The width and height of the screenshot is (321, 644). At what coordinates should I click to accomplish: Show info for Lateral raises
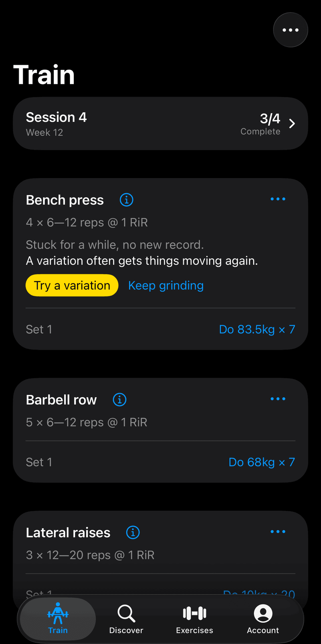(x=133, y=532)
